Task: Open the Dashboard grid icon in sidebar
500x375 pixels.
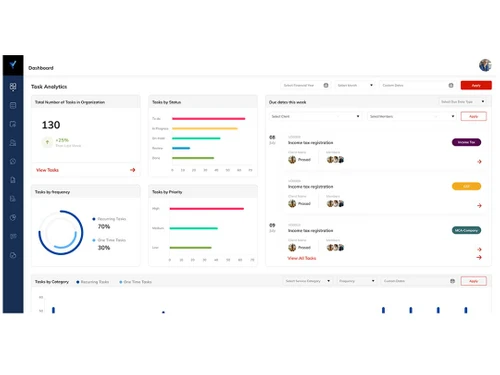Action: (x=13, y=87)
